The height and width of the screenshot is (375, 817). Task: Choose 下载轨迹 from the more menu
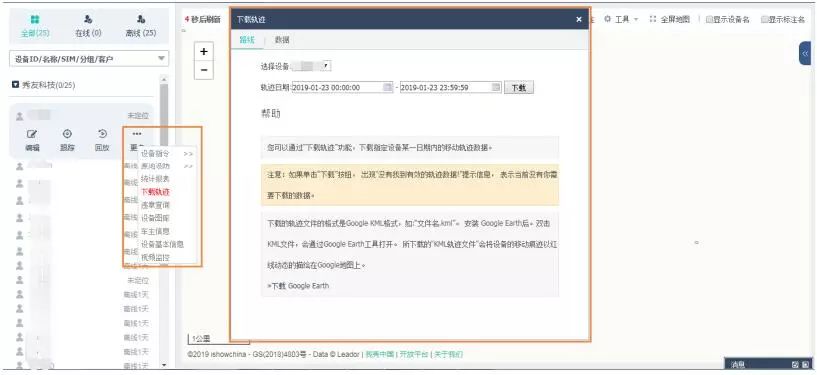tap(155, 192)
